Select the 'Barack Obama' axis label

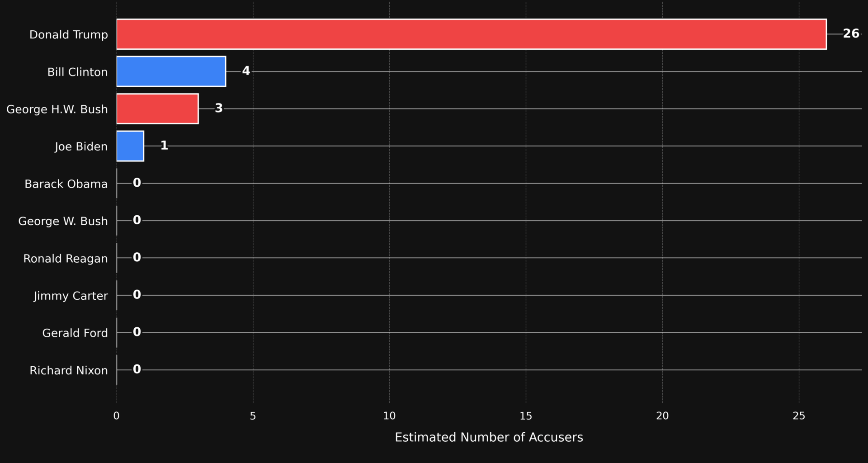pos(66,184)
